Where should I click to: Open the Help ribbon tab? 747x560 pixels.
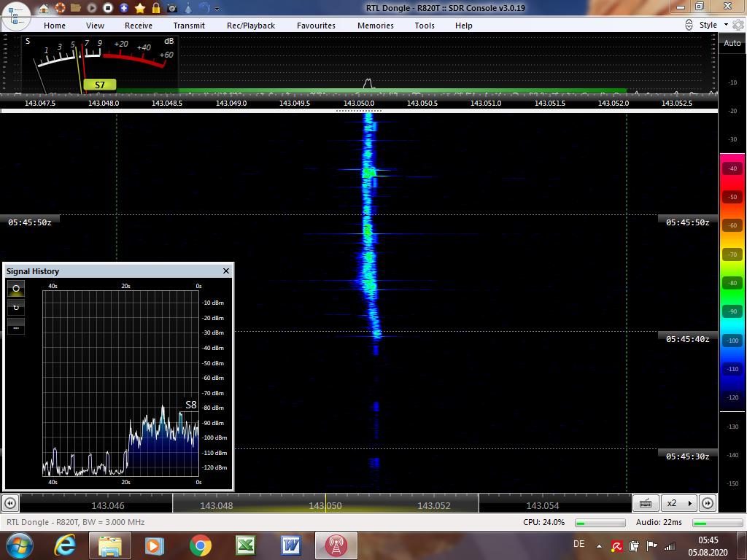463,26
